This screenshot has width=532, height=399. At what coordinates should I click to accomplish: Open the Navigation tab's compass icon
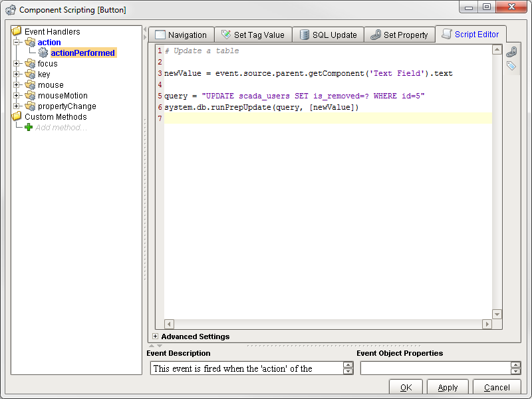point(162,34)
